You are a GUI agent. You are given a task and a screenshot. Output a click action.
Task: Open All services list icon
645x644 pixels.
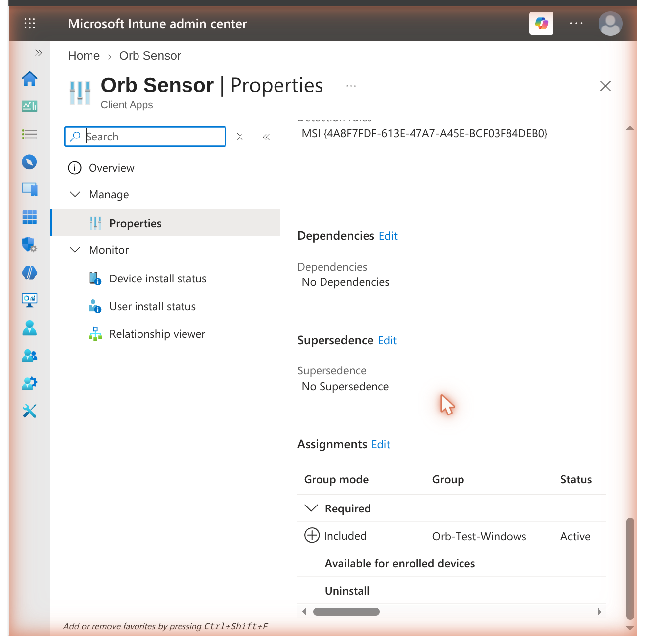tap(30, 134)
